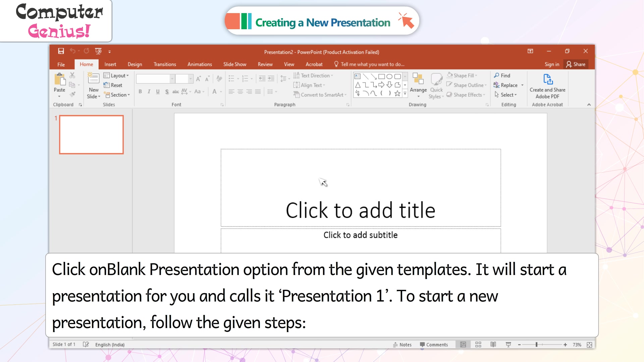The width and height of the screenshot is (644, 362).
Task: Switch to the Slide Show tab
Action: [235, 64]
